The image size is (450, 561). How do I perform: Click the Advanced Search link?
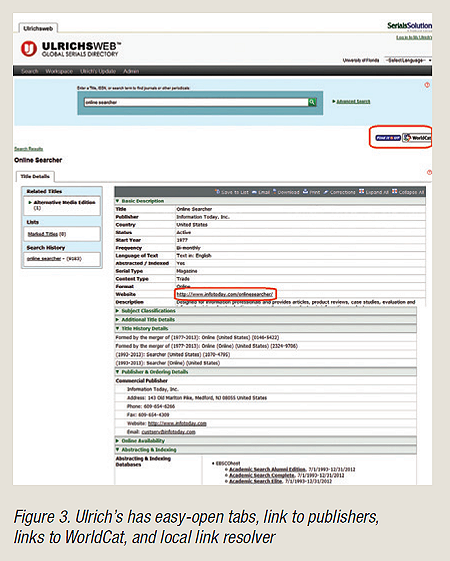[353, 102]
